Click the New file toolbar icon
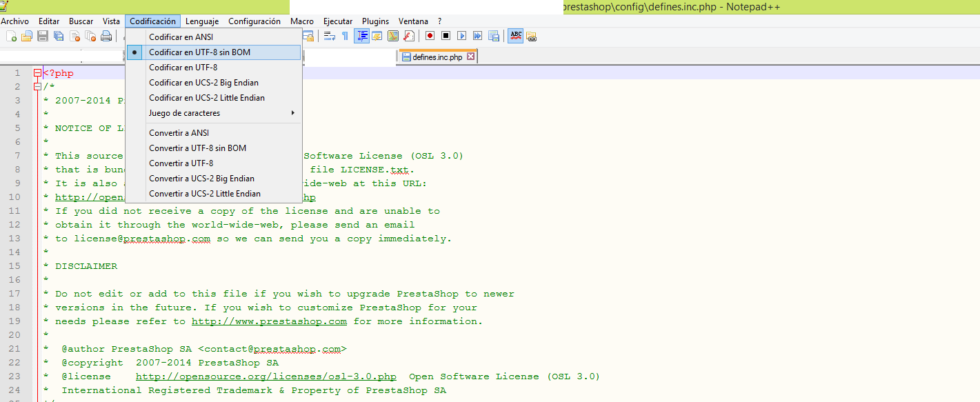The image size is (980, 402). click(12, 36)
